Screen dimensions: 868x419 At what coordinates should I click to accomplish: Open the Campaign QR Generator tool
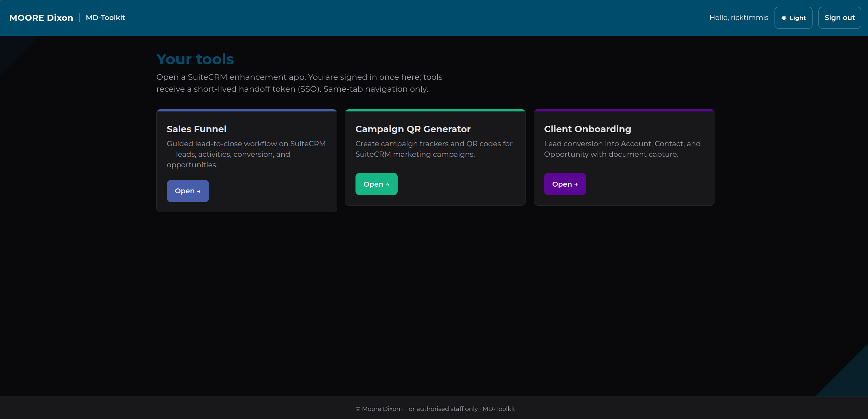coord(376,184)
